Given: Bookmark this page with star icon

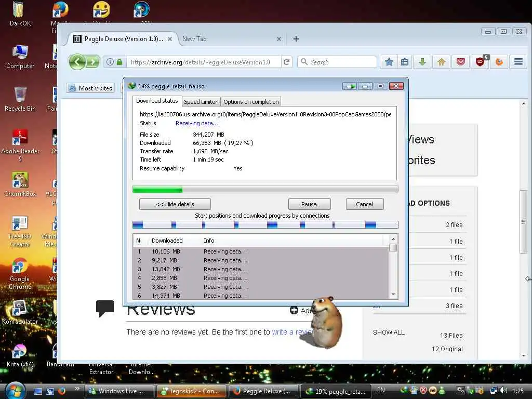Looking at the screenshot, I should pos(389,62).
